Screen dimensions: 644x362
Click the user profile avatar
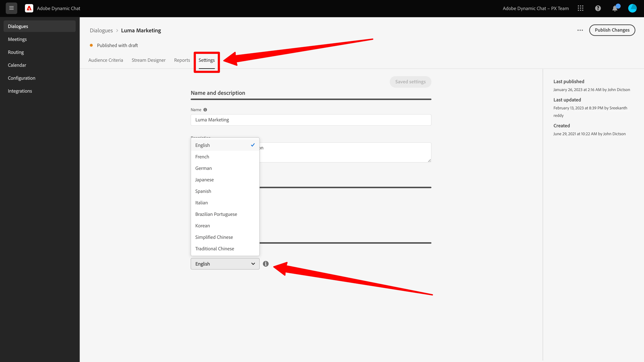click(x=632, y=8)
